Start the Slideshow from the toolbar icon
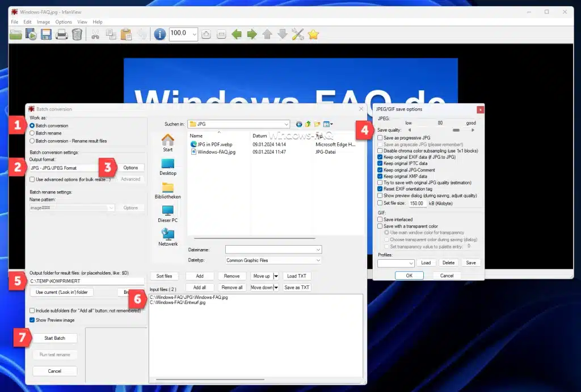 click(31, 35)
